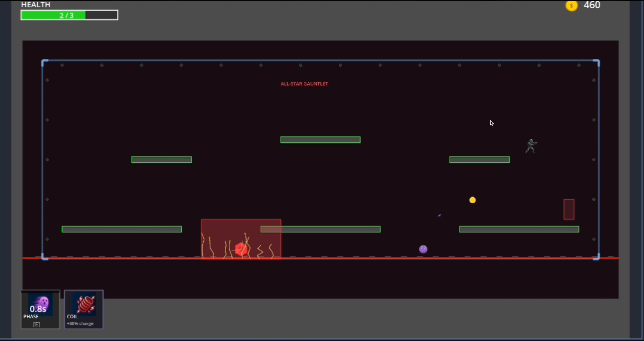Image resolution: width=644 pixels, height=341 pixels.
Task: Click the ALL-STAR GAUNTLET level title
Action: pos(304,84)
